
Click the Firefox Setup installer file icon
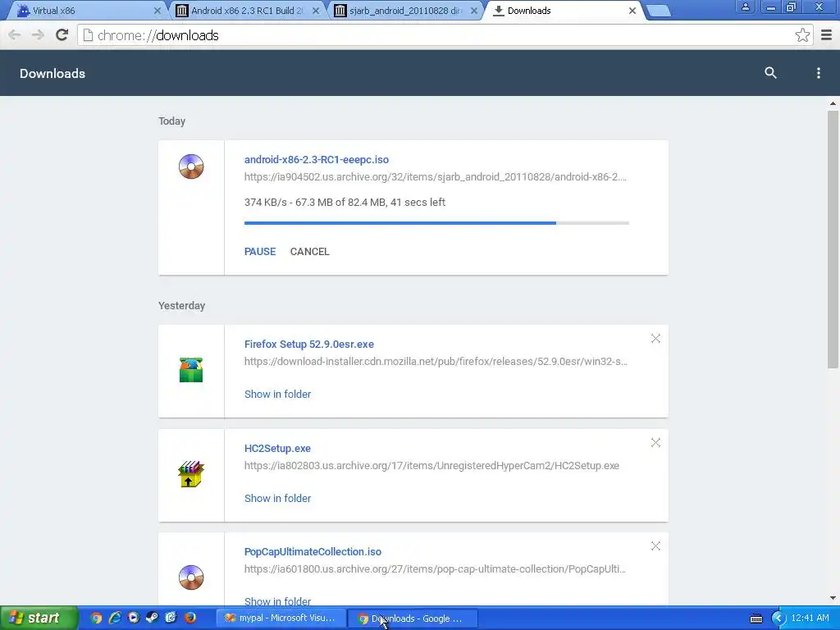tap(191, 370)
